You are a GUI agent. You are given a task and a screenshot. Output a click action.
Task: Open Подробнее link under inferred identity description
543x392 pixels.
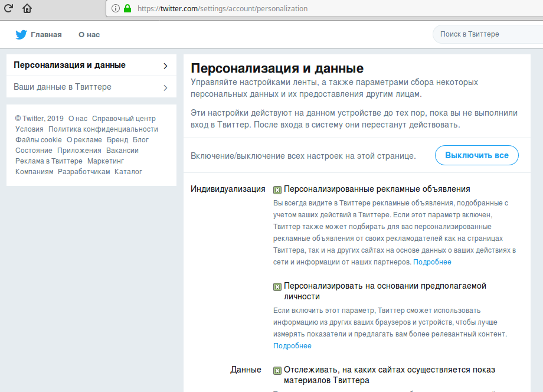[x=292, y=345]
